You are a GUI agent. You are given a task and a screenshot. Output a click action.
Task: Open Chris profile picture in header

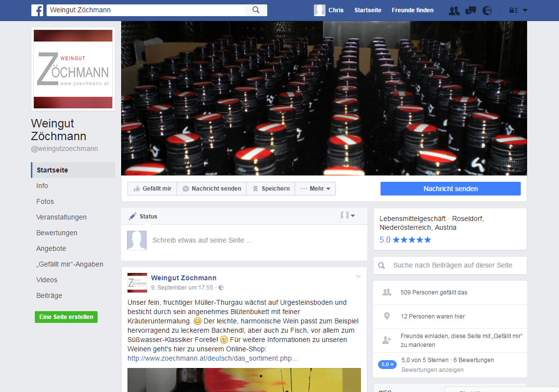pyautogui.click(x=319, y=10)
